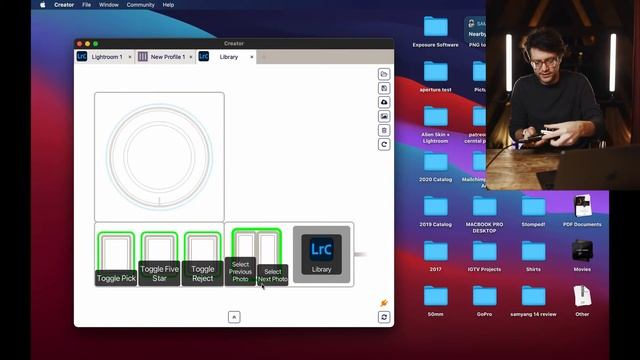Click the circular redo arrow icon
This screenshot has width=640, height=360.
[x=384, y=144]
